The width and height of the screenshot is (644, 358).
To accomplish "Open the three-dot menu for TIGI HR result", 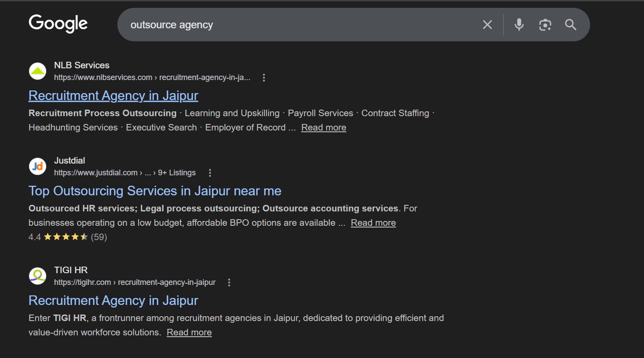I will [x=229, y=282].
